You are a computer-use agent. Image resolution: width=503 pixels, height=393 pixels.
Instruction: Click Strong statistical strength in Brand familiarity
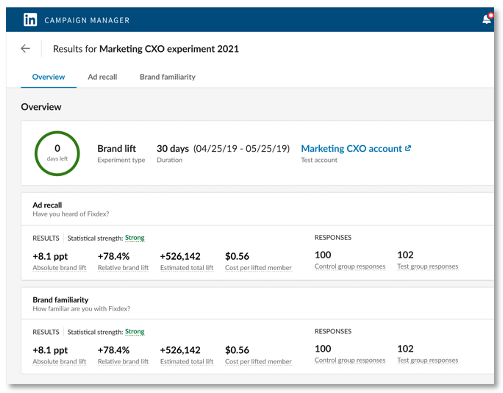(x=135, y=332)
